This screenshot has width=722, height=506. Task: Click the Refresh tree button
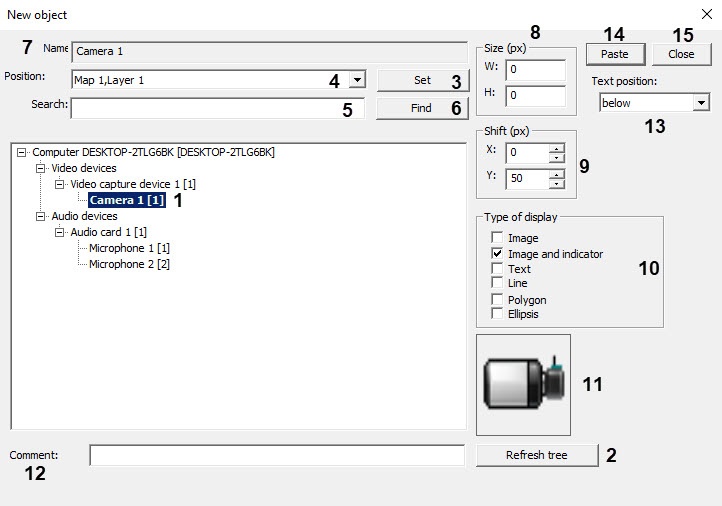tap(537, 455)
